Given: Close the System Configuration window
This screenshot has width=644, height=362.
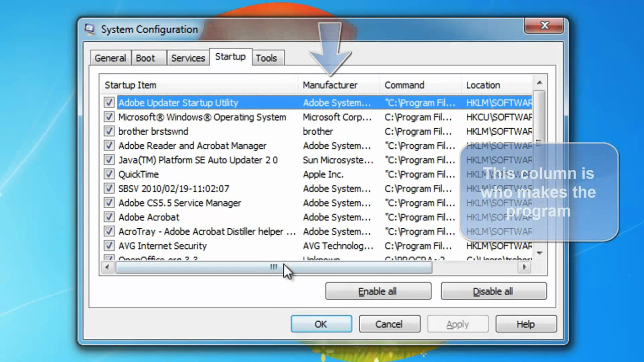Looking at the screenshot, I should coord(545,25).
